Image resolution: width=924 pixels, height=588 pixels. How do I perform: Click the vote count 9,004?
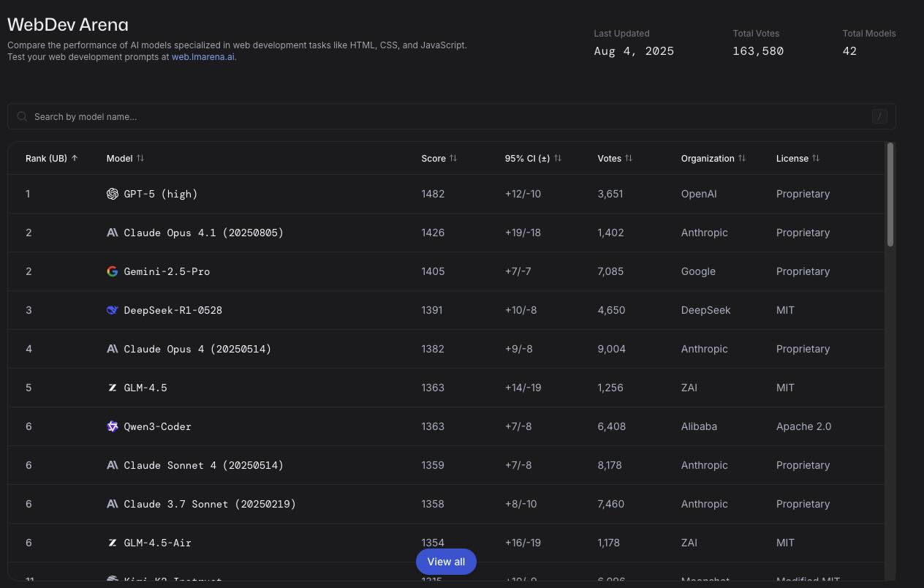coord(612,349)
